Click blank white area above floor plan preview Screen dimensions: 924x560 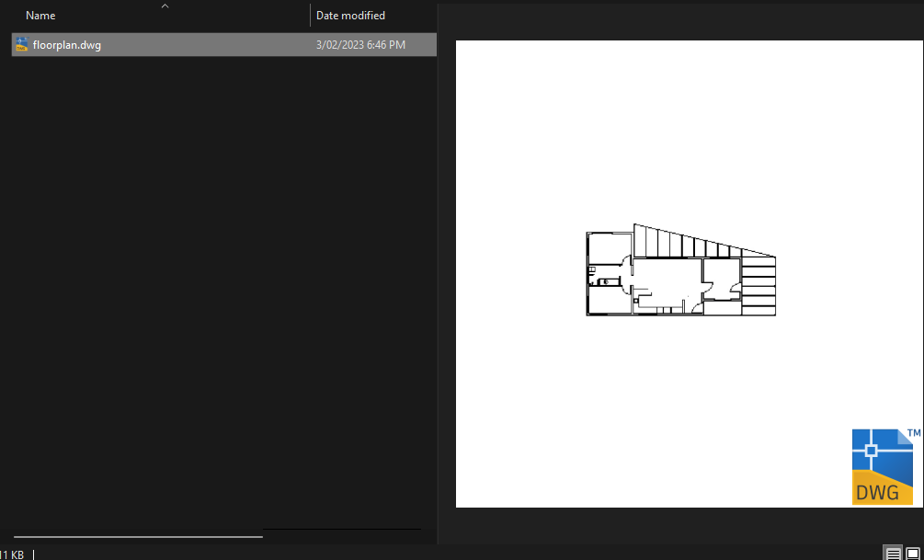click(689, 130)
